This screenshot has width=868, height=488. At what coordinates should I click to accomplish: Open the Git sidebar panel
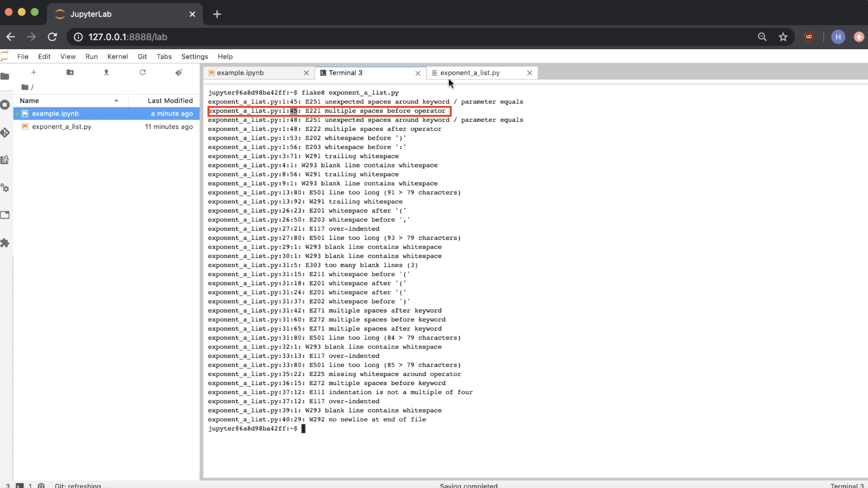[x=5, y=132]
